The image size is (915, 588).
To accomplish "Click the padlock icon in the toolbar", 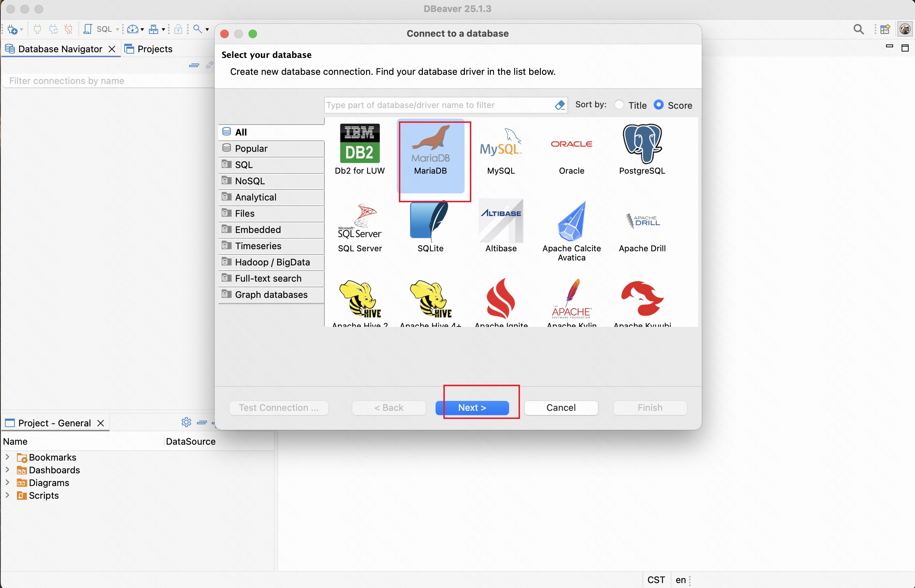I will pos(178,29).
